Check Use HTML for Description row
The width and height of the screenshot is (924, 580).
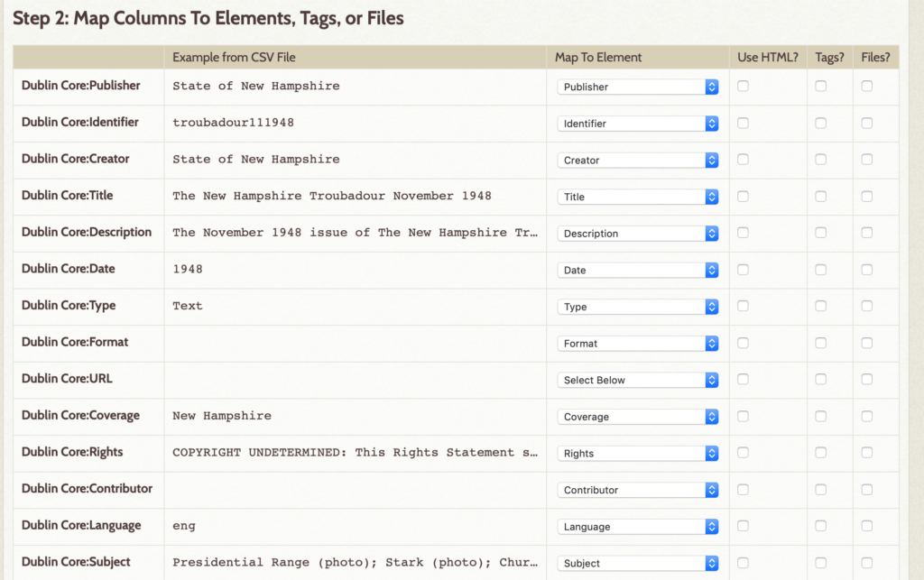coord(744,233)
